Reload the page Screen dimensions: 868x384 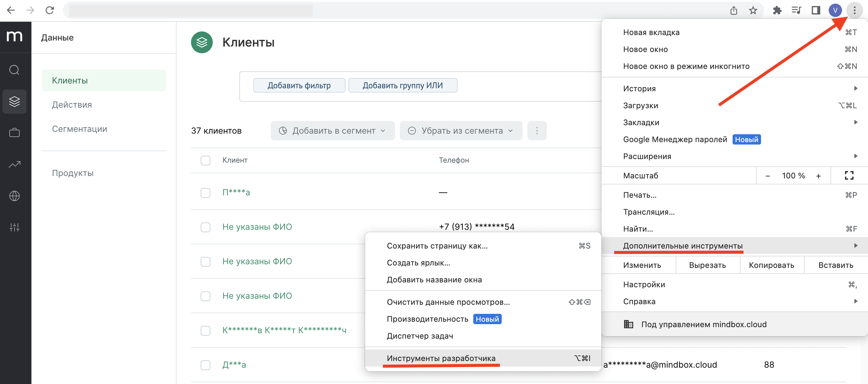coord(50,10)
